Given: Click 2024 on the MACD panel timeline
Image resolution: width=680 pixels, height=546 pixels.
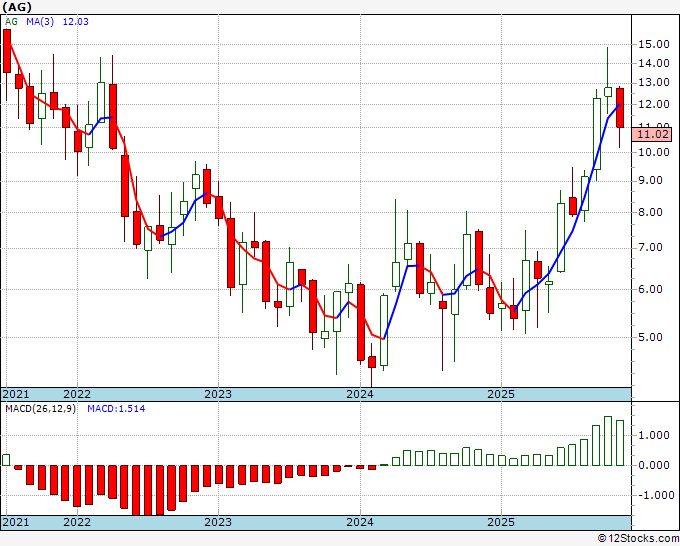Looking at the screenshot, I should [x=360, y=522].
